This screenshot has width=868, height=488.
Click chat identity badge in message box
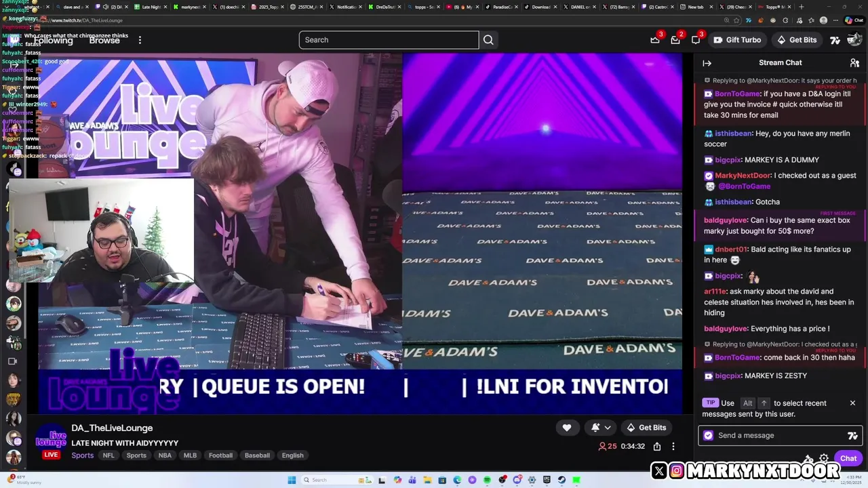click(x=709, y=436)
